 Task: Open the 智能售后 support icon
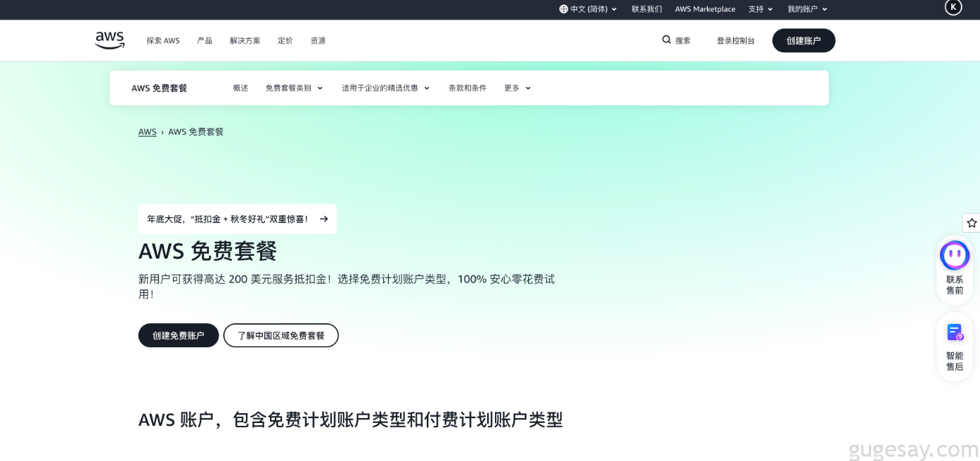955,332
